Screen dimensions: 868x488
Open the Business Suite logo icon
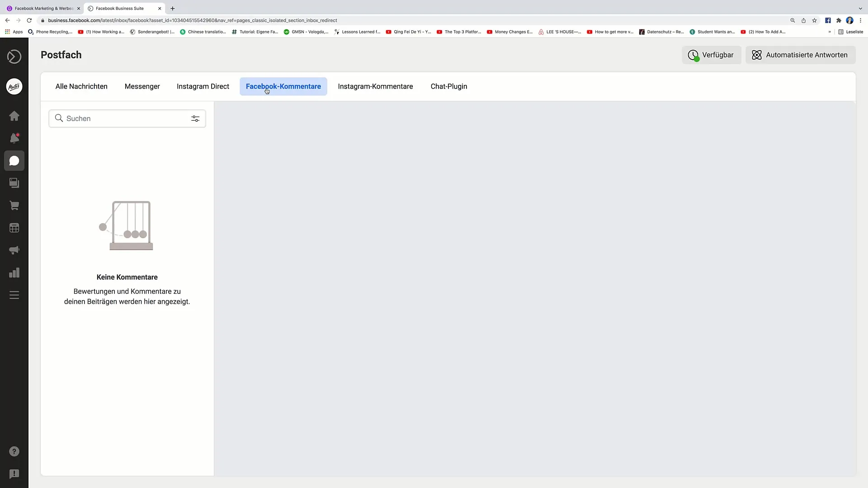pyautogui.click(x=14, y=56)
